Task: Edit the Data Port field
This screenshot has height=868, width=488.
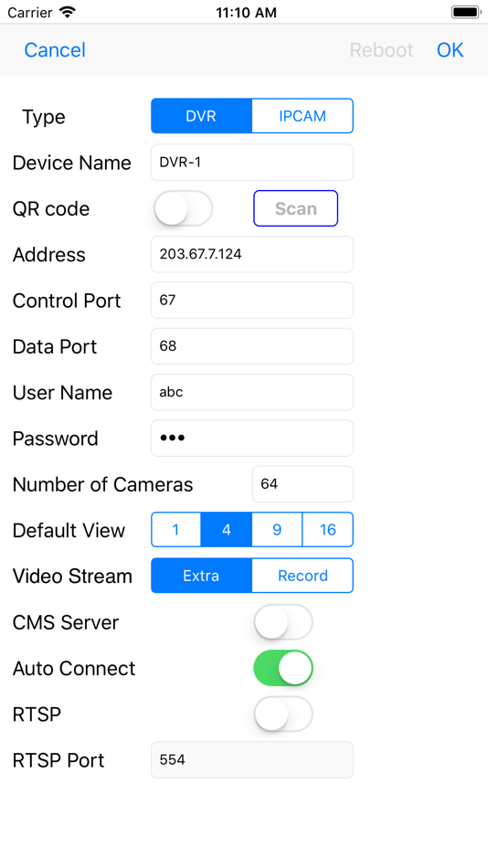Action: coord(252,346)
